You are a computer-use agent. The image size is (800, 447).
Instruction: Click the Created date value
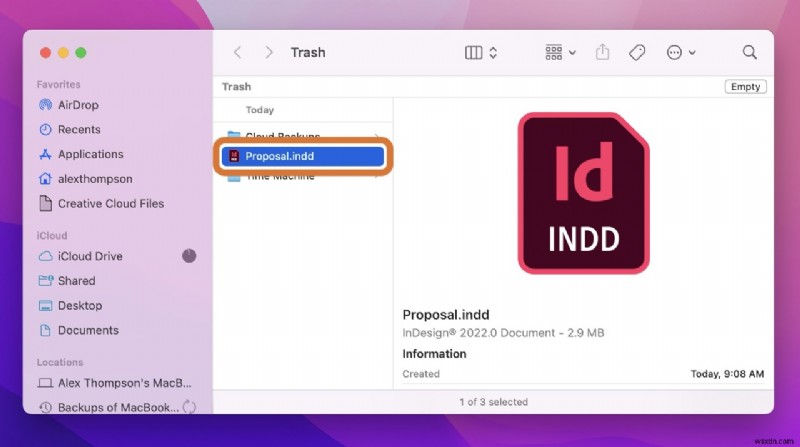click(727, 374)
